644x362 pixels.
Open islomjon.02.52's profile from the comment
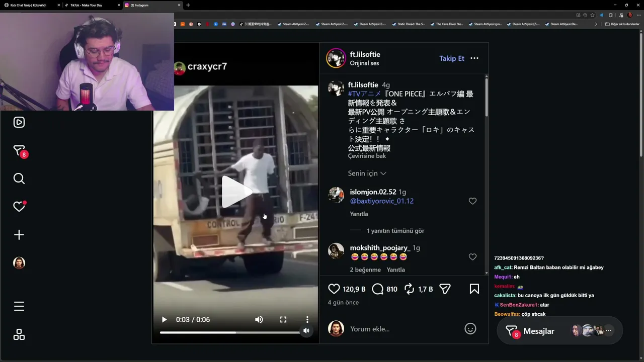coord(373,192)
